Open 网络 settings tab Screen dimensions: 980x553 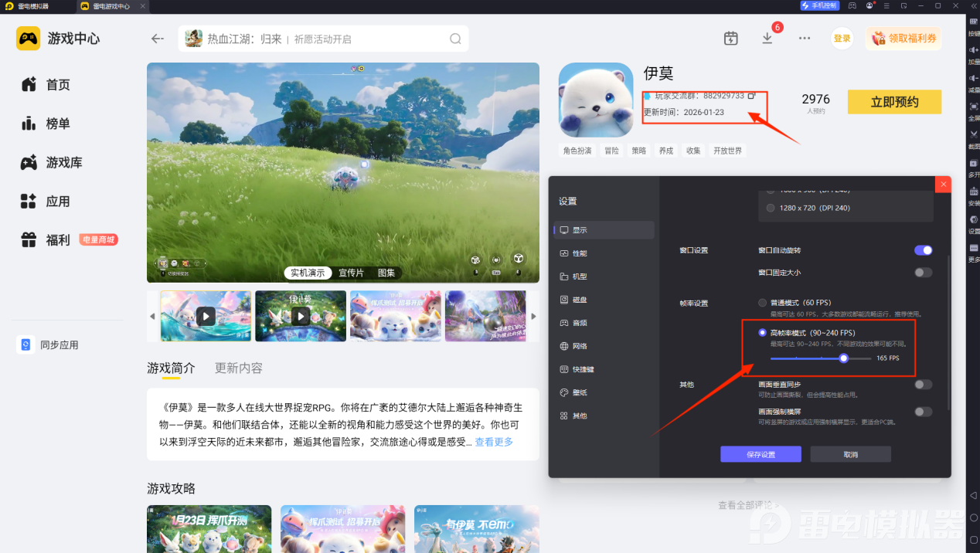[x=604, y=346]
